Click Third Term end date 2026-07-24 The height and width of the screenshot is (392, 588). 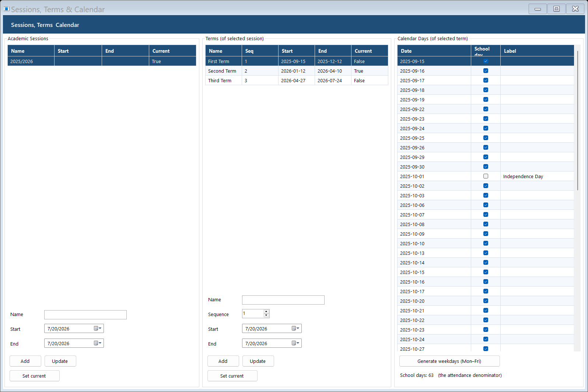(x=333, y=80)
